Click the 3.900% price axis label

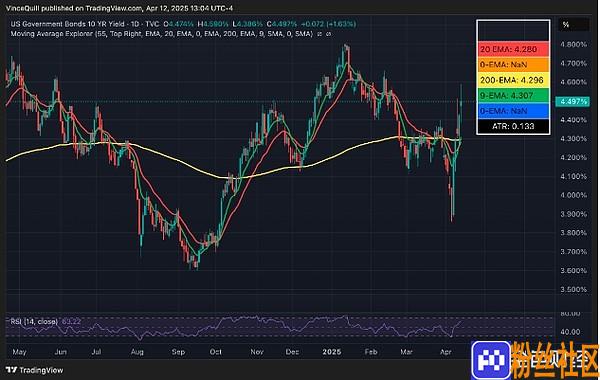[574, 214]
